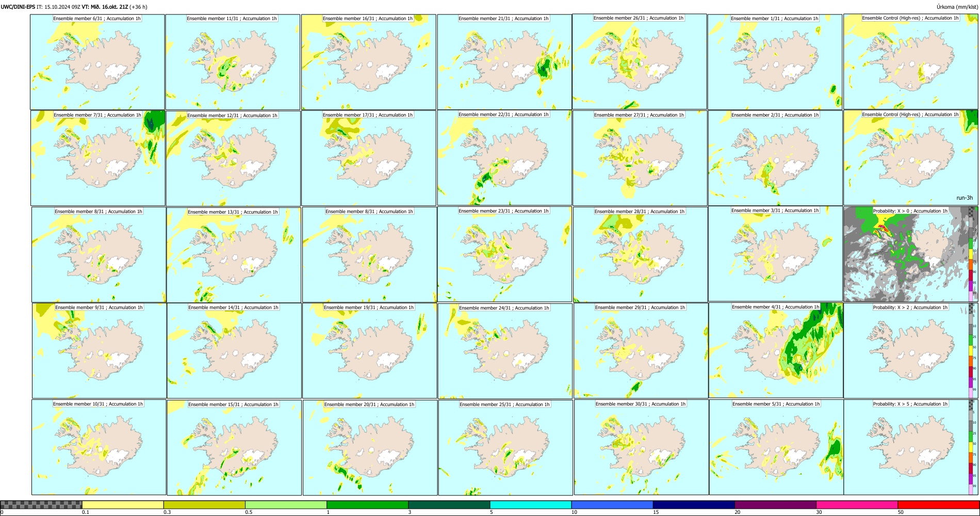Click the 'Úrkoma (mm/klst)' unit label

click(x=957, y=7)
